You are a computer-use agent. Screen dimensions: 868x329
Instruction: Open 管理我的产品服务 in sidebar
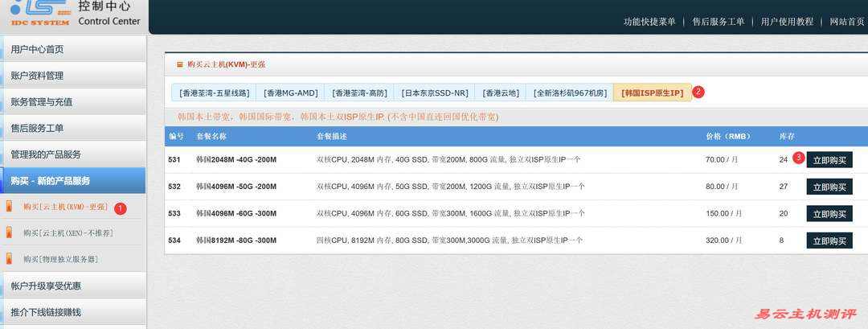click(73, 154)
